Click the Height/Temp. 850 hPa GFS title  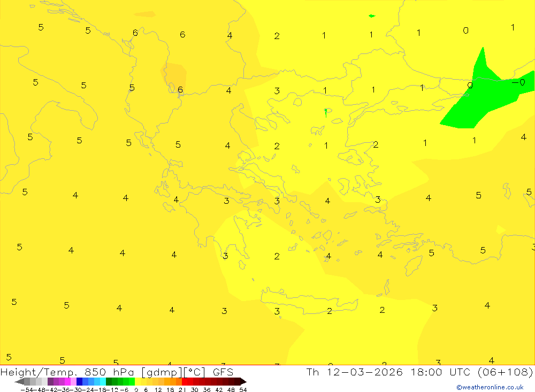(x=117, y=372)
